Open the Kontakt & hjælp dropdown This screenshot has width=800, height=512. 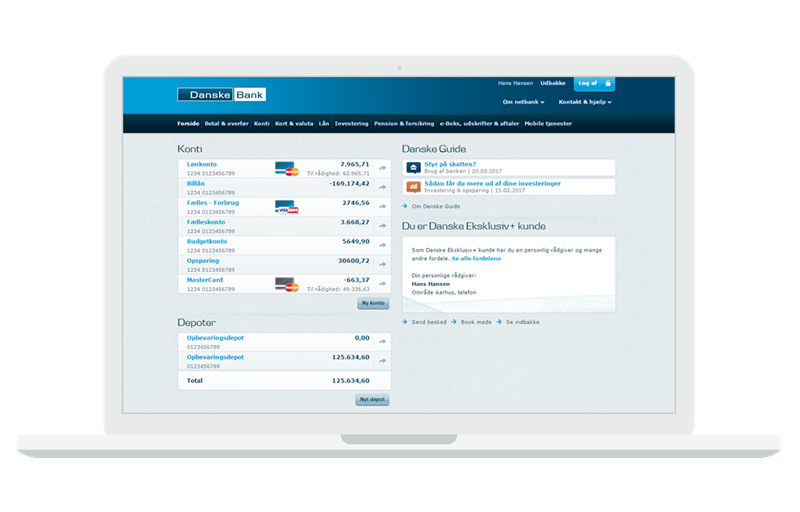(584, 102)
